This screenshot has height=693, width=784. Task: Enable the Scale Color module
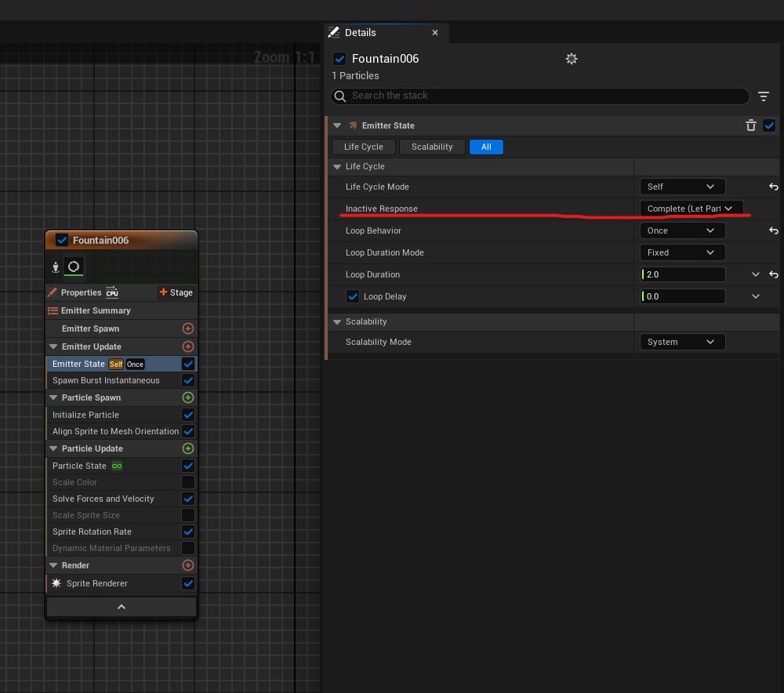click(x=187, y=482)
